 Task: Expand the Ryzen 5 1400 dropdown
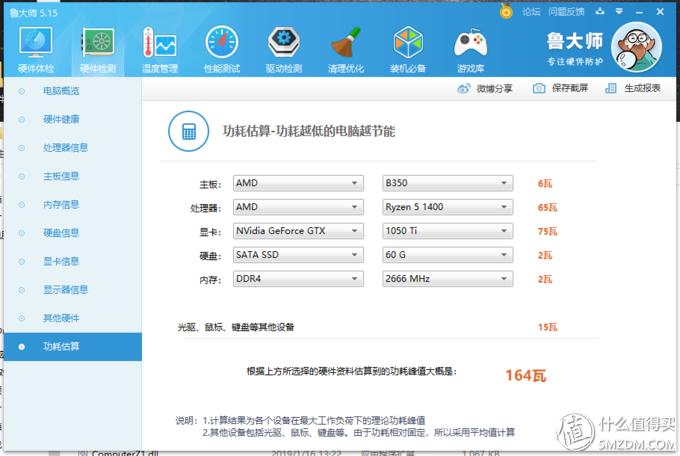coord(448,207)
